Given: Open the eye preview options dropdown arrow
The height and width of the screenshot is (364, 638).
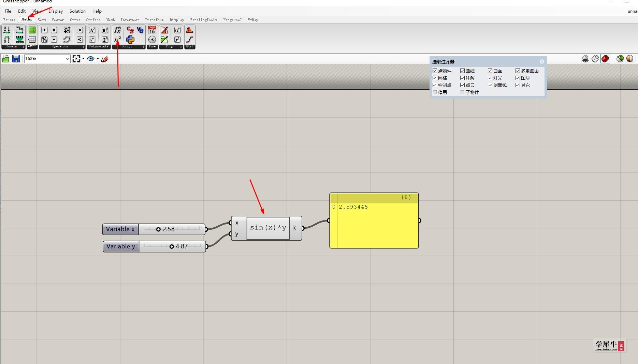Looking at the screenshot, I should coord(98,59).
